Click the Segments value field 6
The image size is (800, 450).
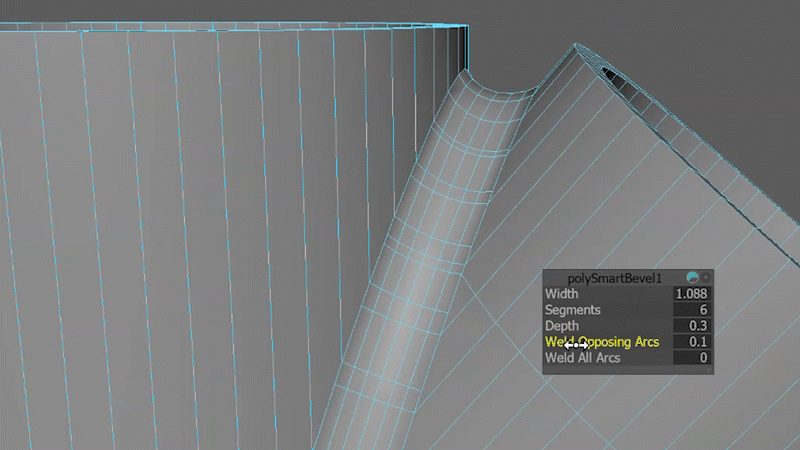(692, 310)
